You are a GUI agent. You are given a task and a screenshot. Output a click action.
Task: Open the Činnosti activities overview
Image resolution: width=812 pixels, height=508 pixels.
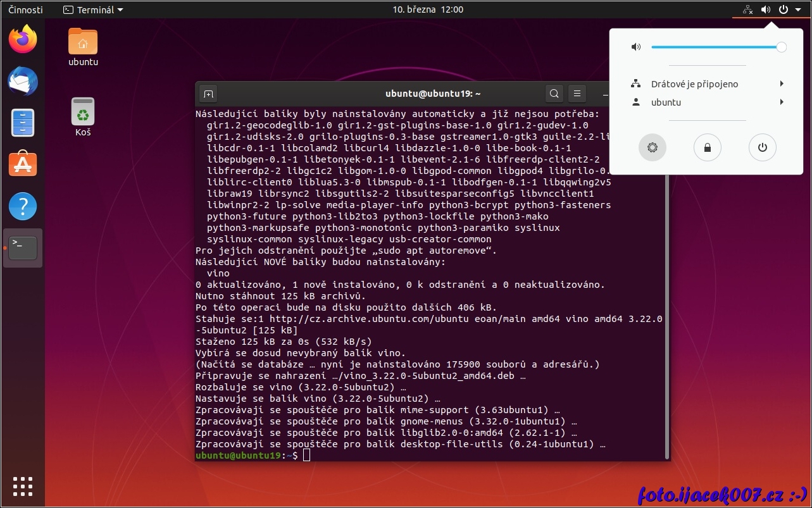pos(26,9)
